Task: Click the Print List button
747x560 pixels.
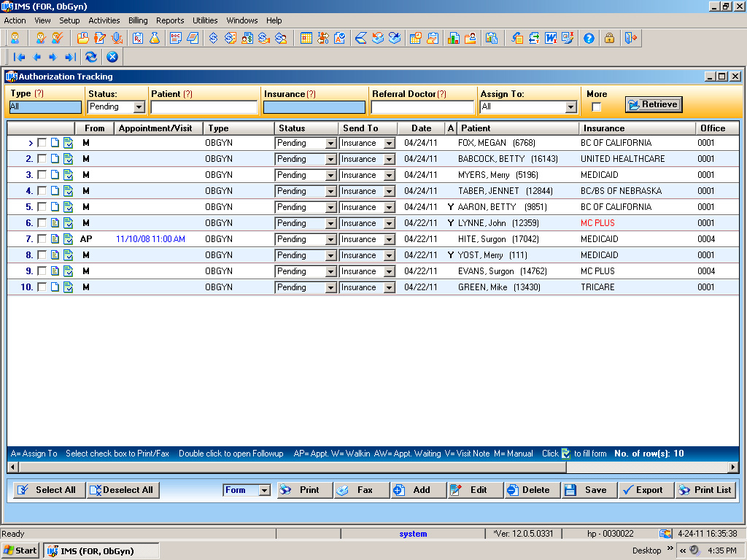Action: [x=705, y=490]
